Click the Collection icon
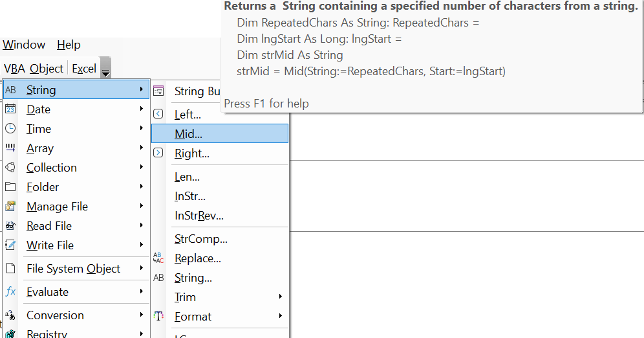 (10, 167)
